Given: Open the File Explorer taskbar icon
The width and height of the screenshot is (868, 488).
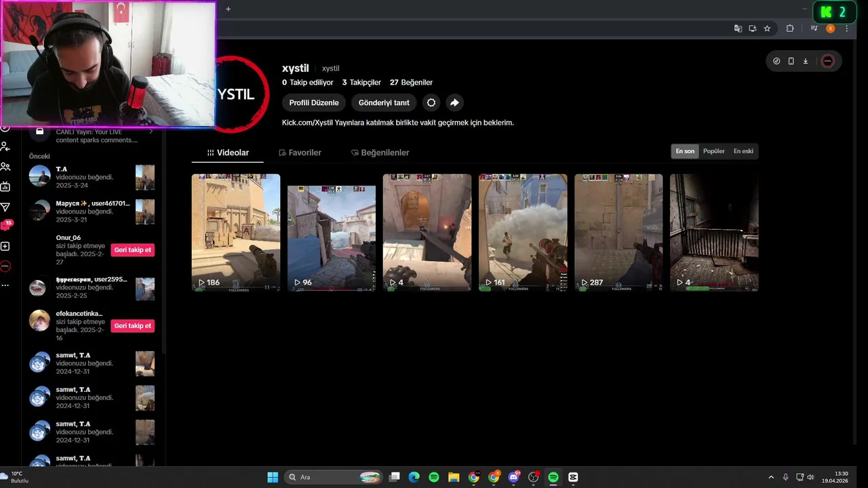Looking at the screenshot, I should click(454, 477).
